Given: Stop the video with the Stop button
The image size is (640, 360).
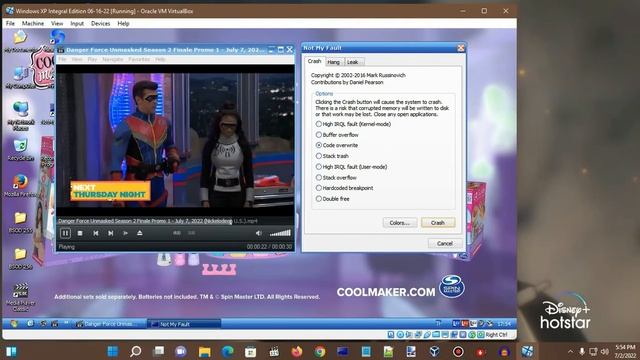Looking at the screenshot, I should 80,233.
